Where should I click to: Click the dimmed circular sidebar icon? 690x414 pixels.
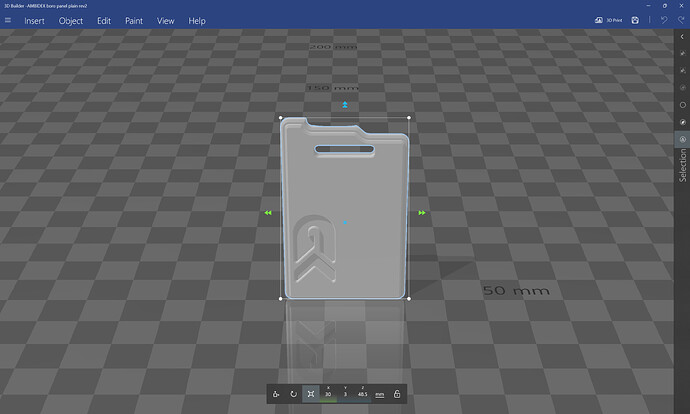683,88
